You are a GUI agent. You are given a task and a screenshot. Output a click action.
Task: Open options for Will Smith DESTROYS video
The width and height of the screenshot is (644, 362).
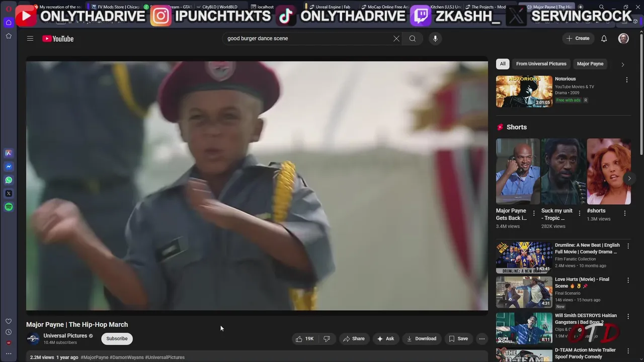628,317
